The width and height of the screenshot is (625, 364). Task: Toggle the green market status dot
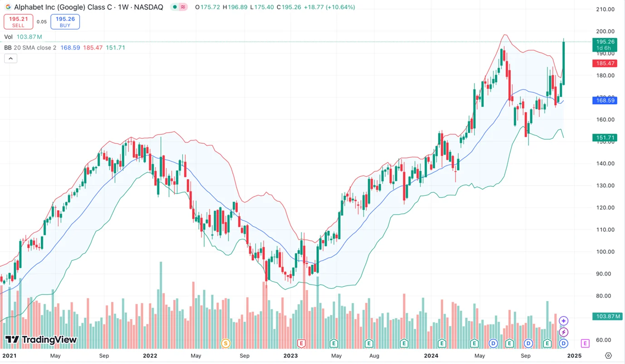(174, 7)
